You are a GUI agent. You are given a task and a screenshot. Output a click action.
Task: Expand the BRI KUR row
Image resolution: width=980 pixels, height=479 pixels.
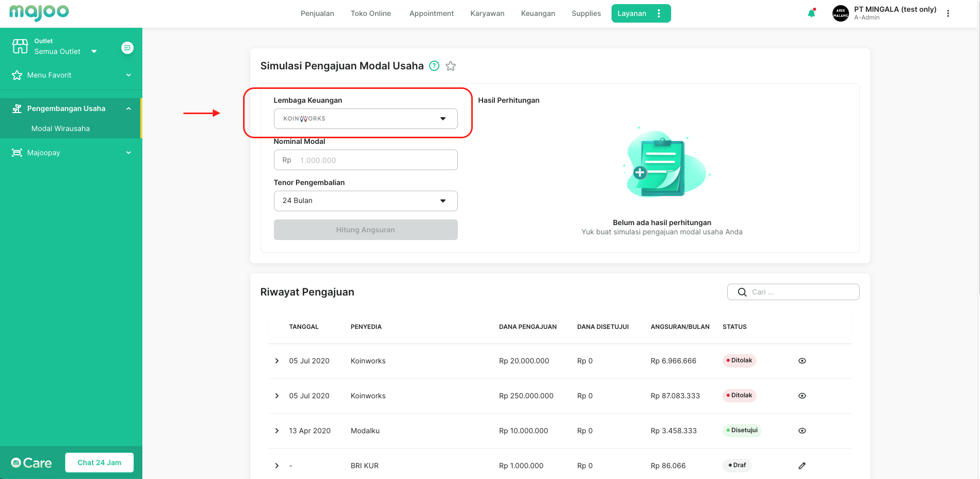tap(277, 466)
